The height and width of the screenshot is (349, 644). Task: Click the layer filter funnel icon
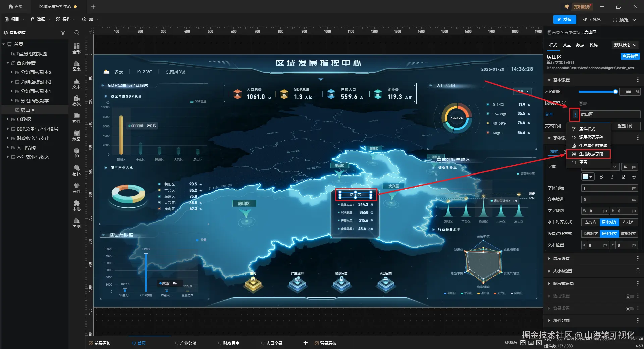click(x=63, y=33)
